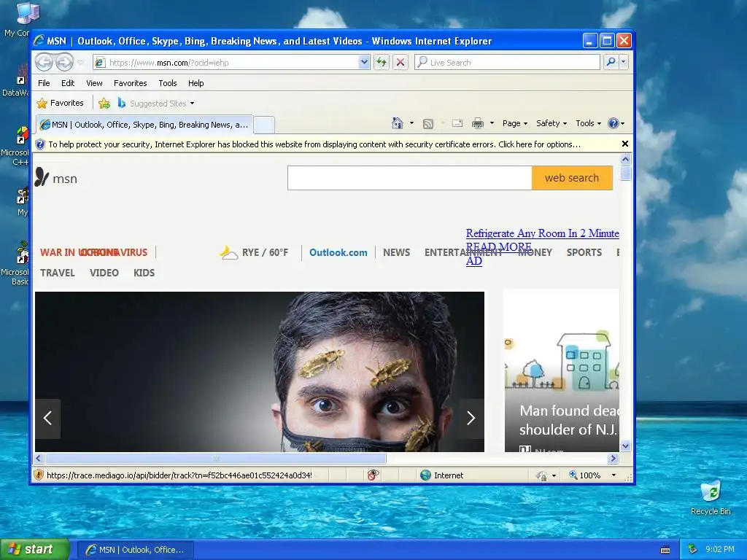
Task: Click the horizontal scrollbar right arrow
Action: click(613, 459)
